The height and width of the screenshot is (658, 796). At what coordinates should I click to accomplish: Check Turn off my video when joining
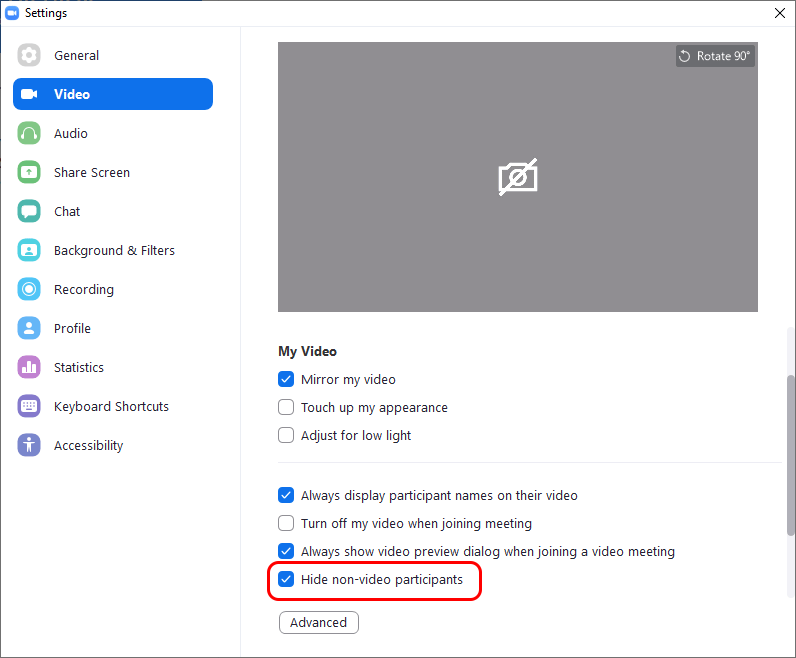point(286,523)
